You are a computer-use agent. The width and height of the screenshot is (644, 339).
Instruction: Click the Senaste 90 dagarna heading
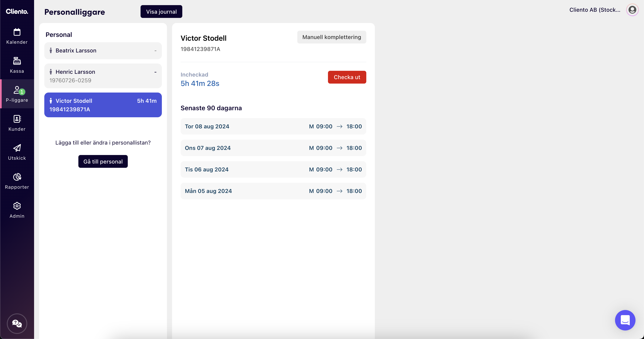[x=211, y=108]
